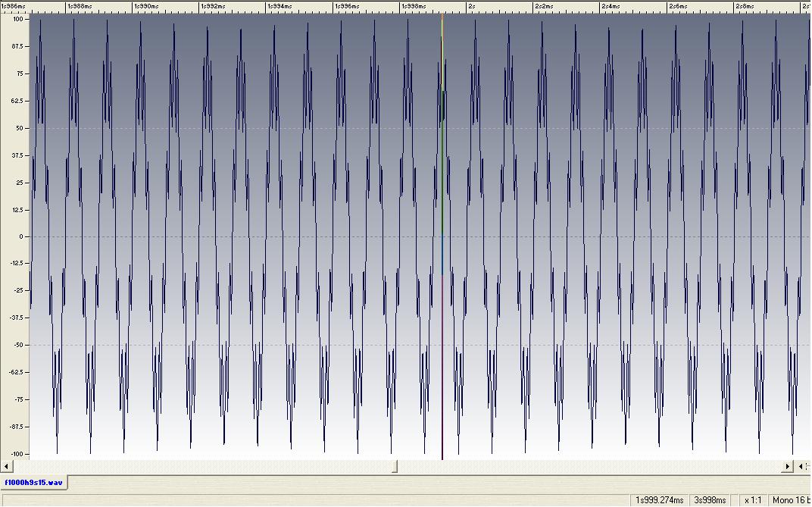
Task: Click the horizontal scrollbar thumb
Action: point(394,467)
